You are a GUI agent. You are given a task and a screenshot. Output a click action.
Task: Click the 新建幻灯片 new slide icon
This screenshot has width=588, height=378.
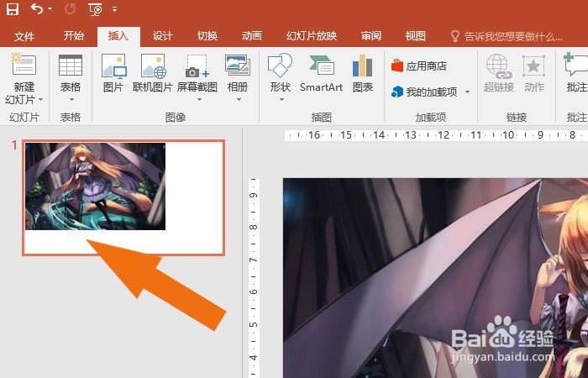point(24,64)
